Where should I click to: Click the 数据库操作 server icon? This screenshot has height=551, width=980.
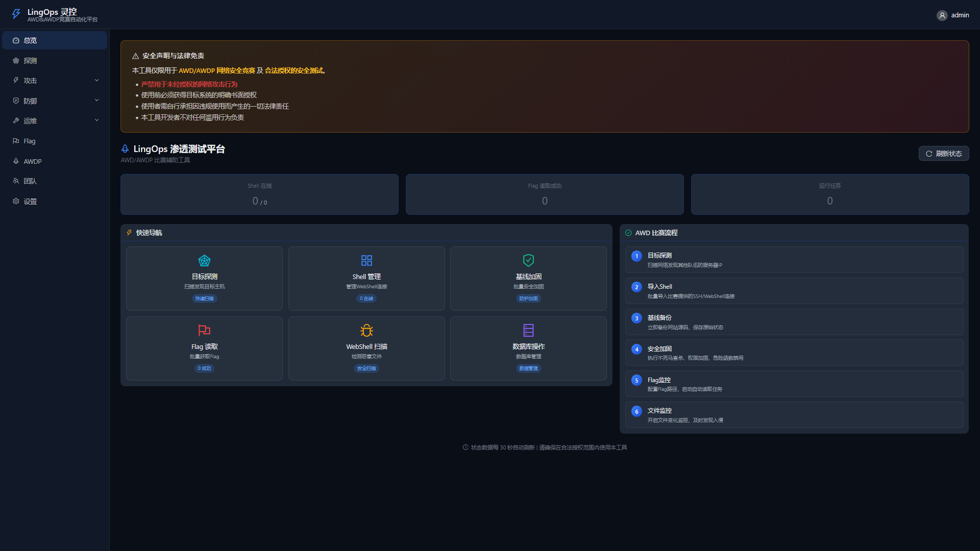[528, 331]
